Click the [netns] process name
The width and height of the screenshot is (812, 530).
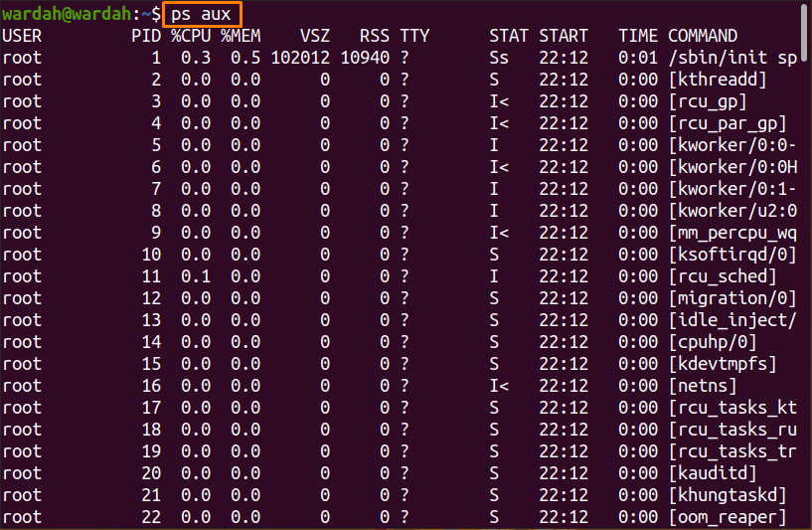703,386
